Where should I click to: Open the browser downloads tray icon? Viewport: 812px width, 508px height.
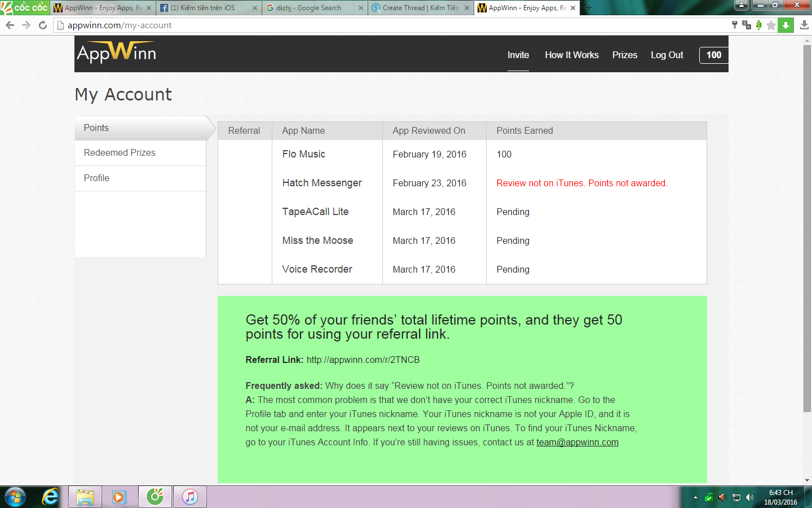point(804,25)
